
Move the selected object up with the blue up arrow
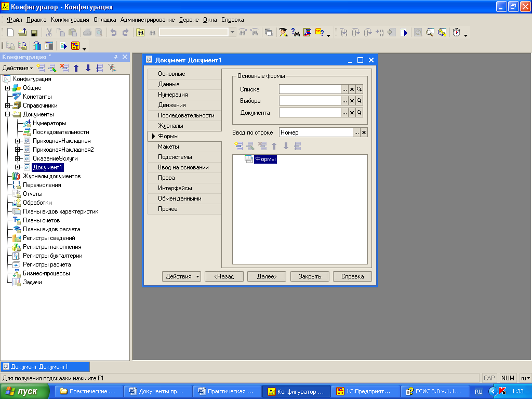(x=76, y=68)
